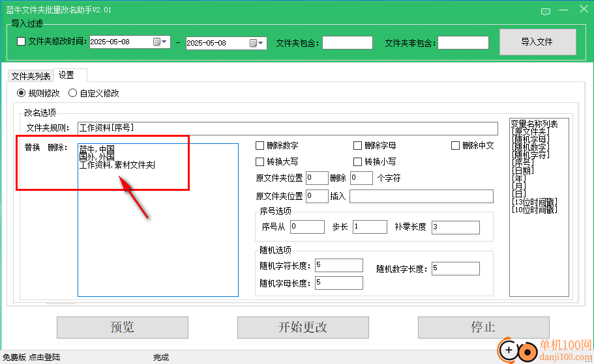Select [原文件夹] in variable list

click(530, 132)
